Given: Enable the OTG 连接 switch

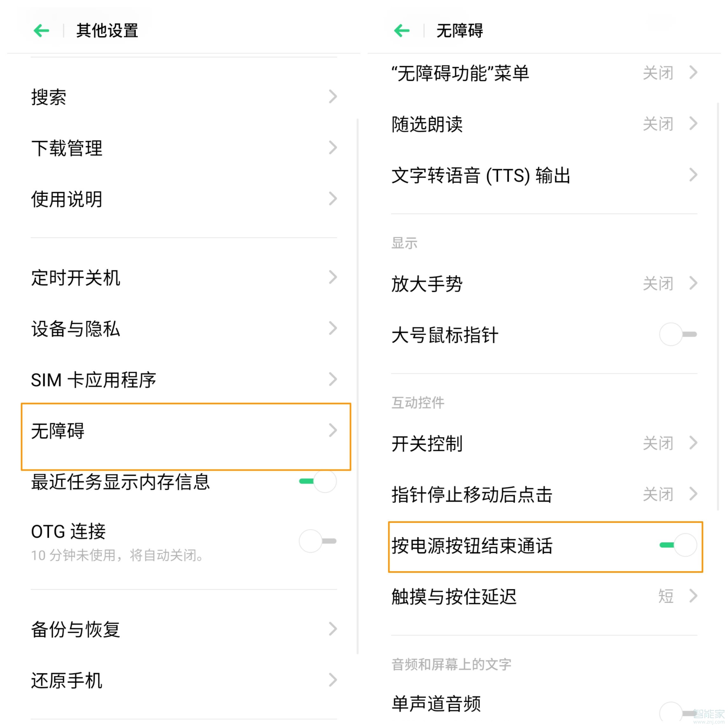Looking at the screenshot, I should coord(318,542).
